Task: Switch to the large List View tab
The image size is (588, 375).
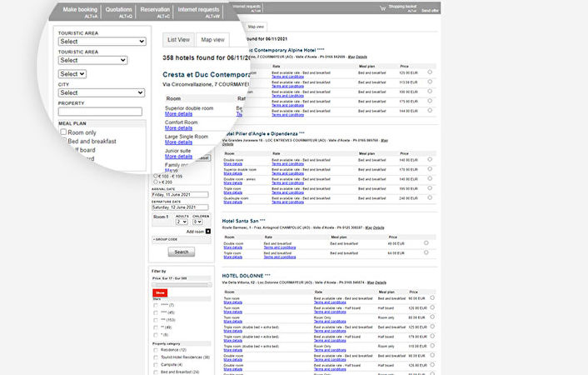Action: (178, 40)
